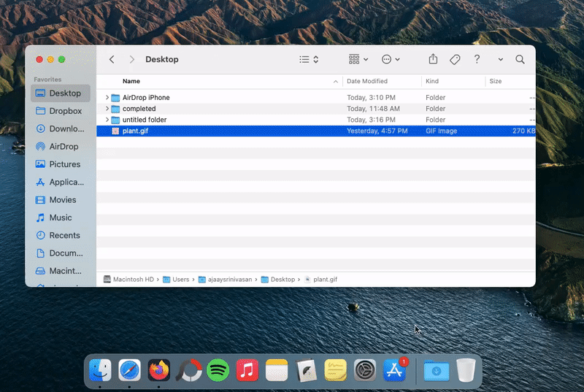Expand the untitled folder disclosure triangle

pyautogui.click(x=107, y=120)
